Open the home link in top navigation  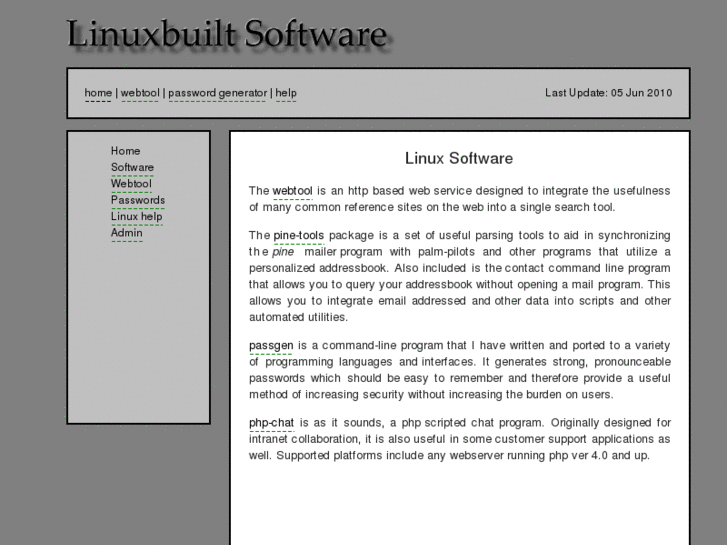[98, 93]
